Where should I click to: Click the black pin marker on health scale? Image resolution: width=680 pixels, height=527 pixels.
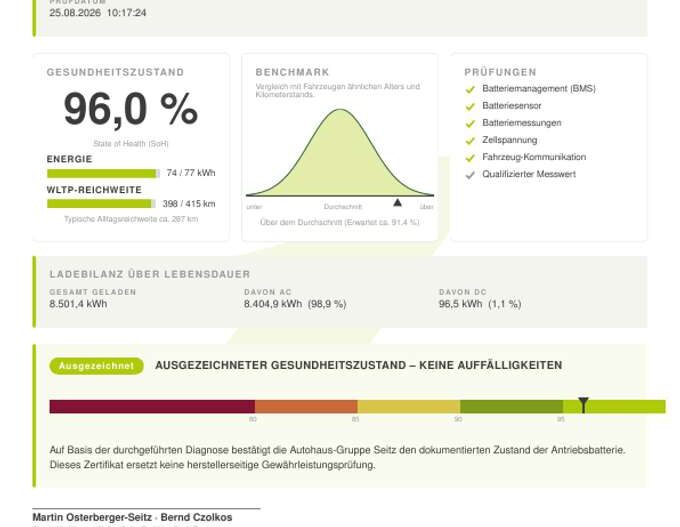point(583,405)
